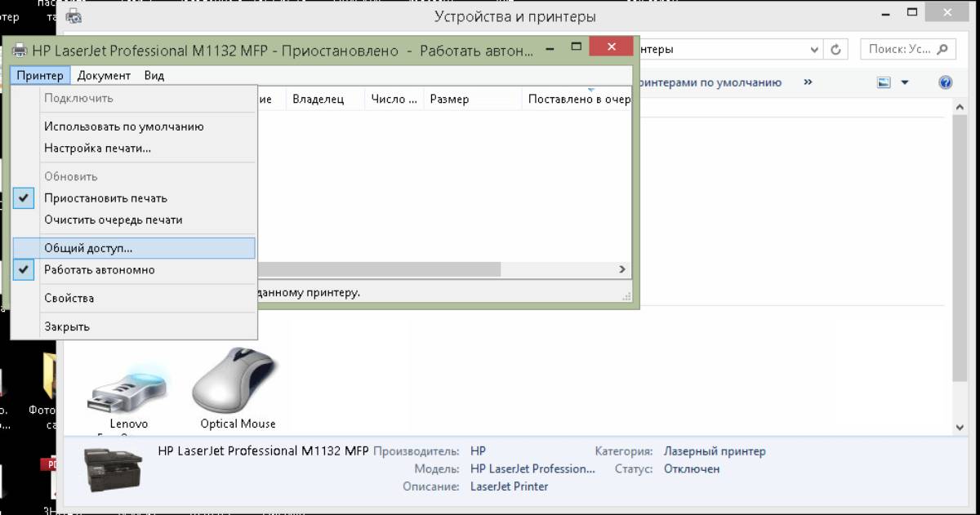The height and width of the screenshot is (515, 980).
Task: Click the Отключен status value
Action: point(692,469)
